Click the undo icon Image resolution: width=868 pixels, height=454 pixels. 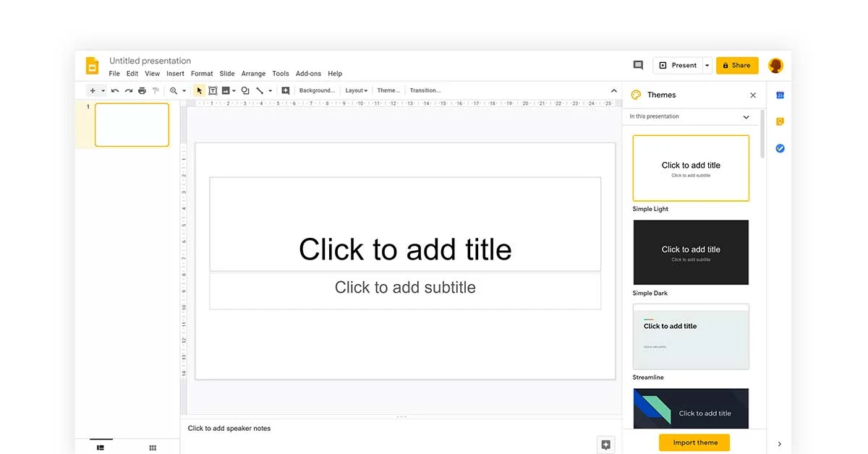[x=114, y=90]
